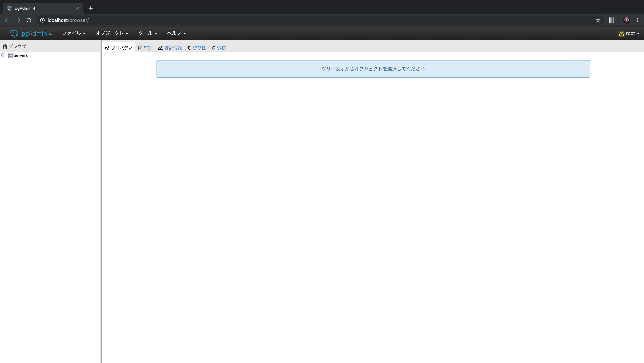This screenshot has height=363, width=644.
Task: Click the browser reload icon
Action: pos(29,20)
